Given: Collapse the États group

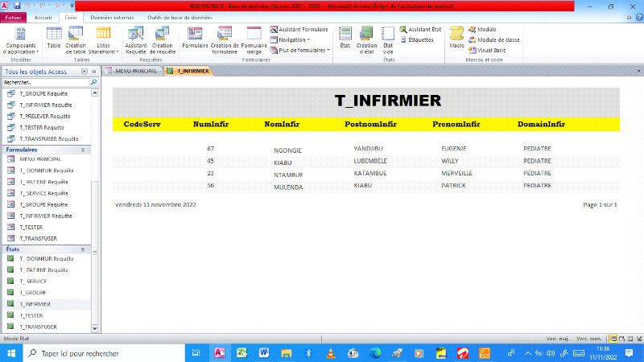Looking at the screenshot, I should pyautogui.click(x=83, y=249).
